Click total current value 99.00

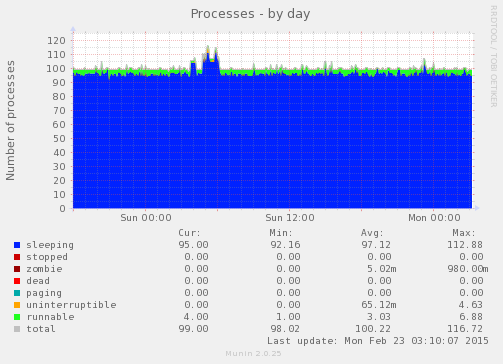pyautogui.click(x=193, y=329)
